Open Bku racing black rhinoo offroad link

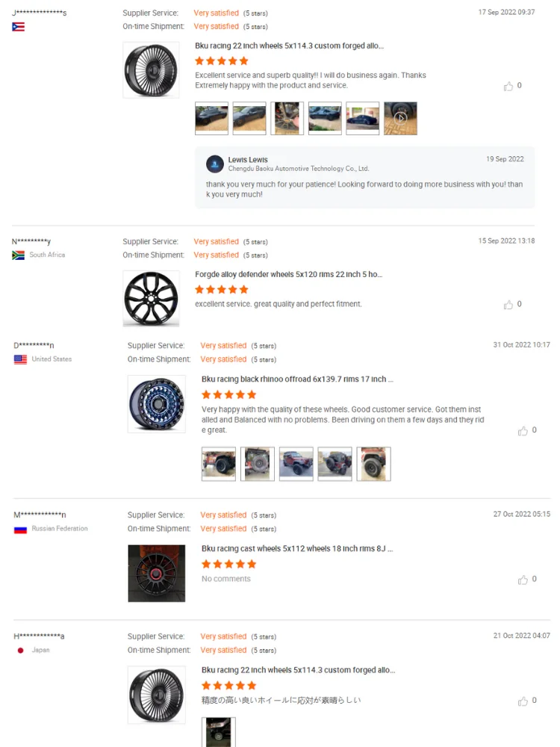[297, 379]
